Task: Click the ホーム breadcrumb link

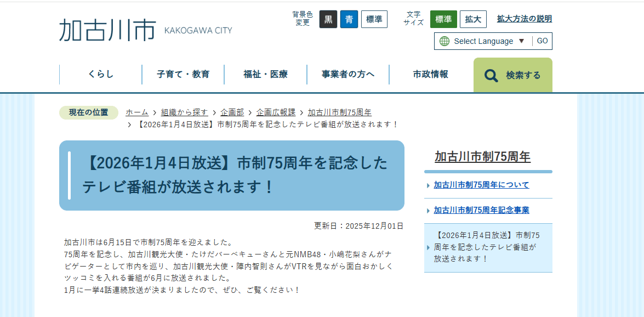Action: (137, 112)
